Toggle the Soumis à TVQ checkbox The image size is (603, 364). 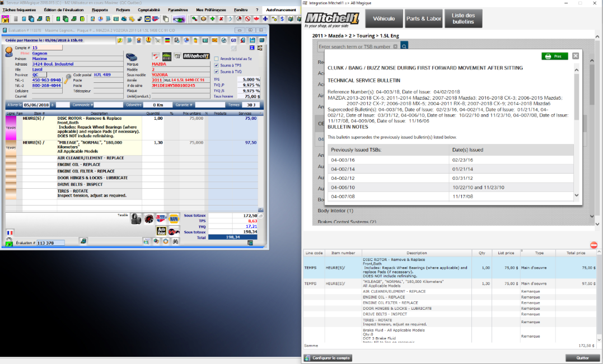216,72
